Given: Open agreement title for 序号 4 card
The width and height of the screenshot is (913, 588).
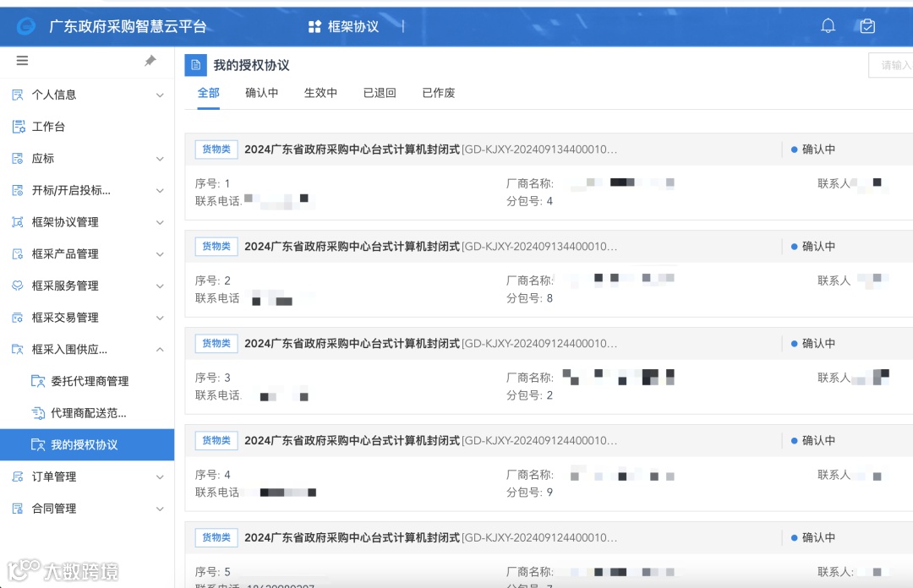Looking at the screenshot, I should pyautogui.click(x=430, y=441).
